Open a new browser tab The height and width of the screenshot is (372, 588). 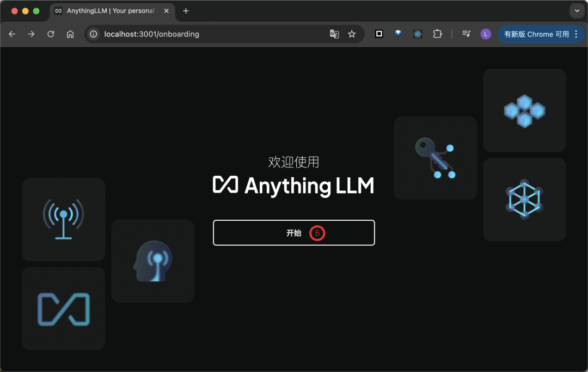(186, 11)
